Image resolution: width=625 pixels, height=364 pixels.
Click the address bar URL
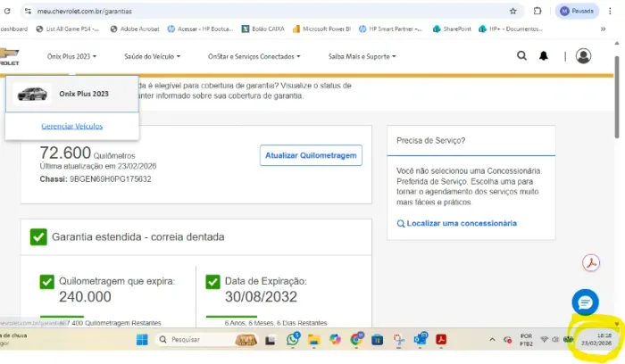(85, 11)
